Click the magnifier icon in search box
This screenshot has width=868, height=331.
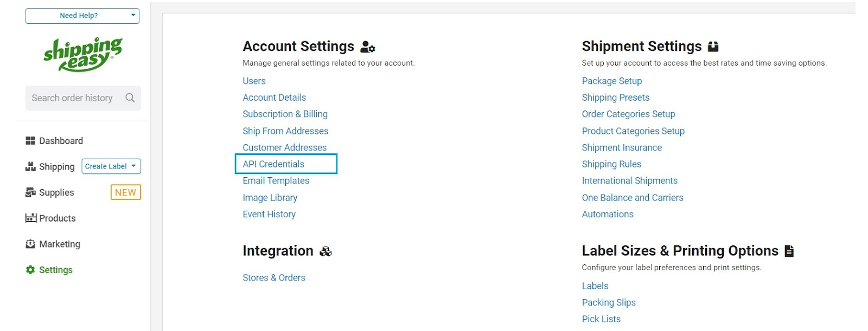(x=130, y=98)
